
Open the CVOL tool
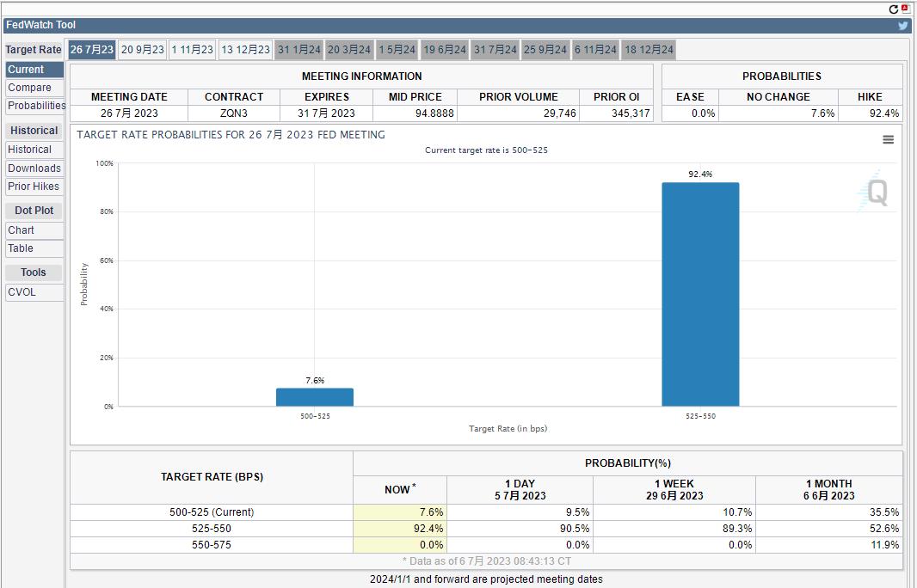click(22, 292)
